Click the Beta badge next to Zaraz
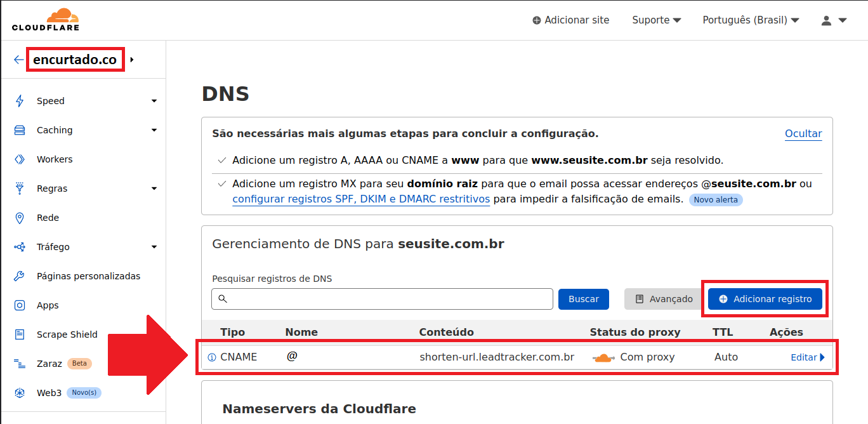The height and width of the screenshot is (424, 868). 79,364
